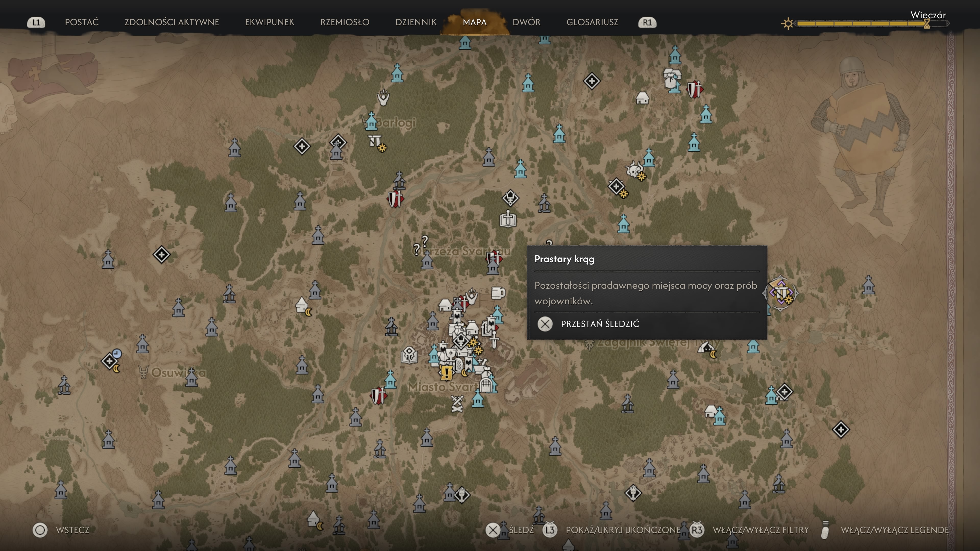Open the DZIENNIK tab
980x551 pixels.
pyautogui.click(x=416, y=22)
